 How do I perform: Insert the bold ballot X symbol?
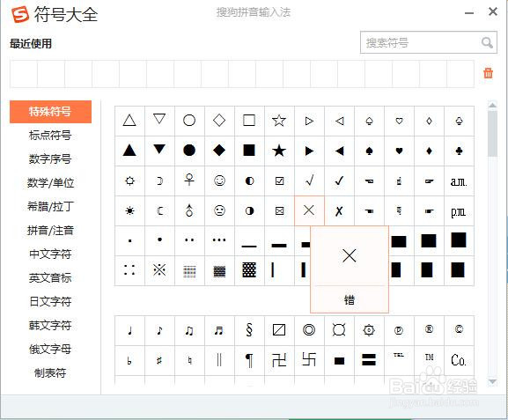tap(339, 210)
